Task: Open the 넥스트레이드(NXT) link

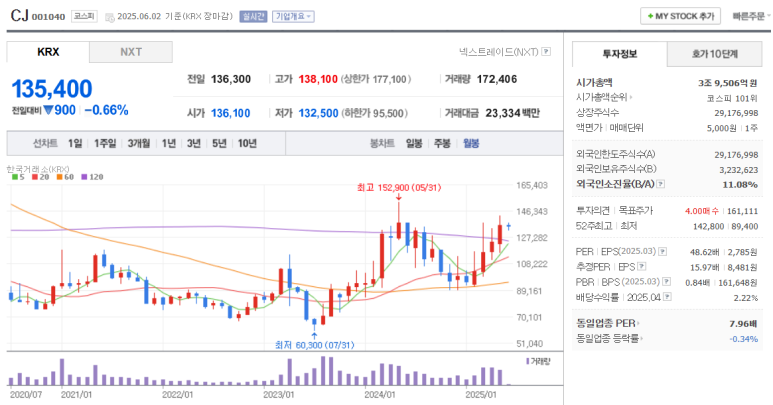Action: [x=498, y=52]
